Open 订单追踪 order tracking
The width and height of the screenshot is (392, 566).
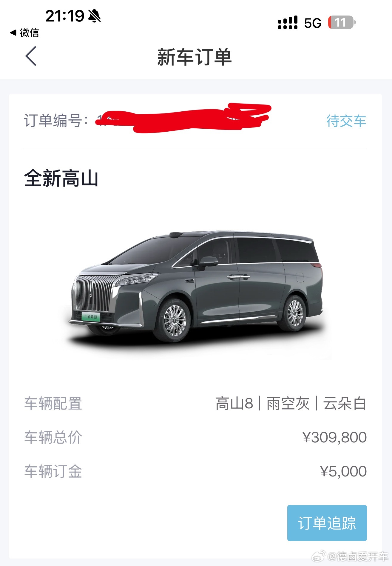[x=327, y=523]
